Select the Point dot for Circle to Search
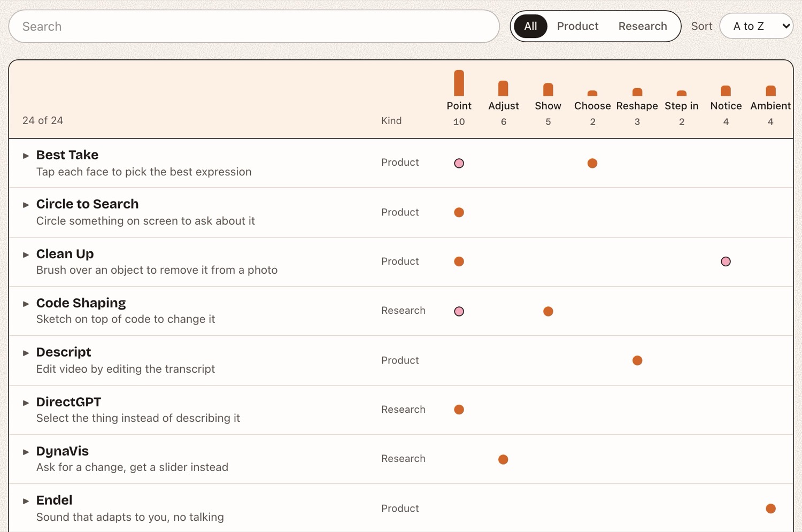This screenshot has height=532, width=802. point(459,212)
